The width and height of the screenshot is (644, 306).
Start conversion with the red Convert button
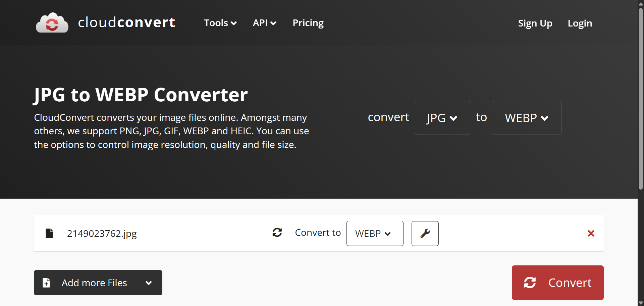[557, 283]
